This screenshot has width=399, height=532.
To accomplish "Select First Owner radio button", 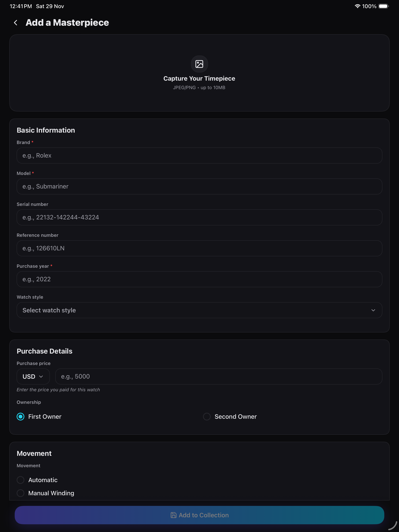I will (20, 417).
